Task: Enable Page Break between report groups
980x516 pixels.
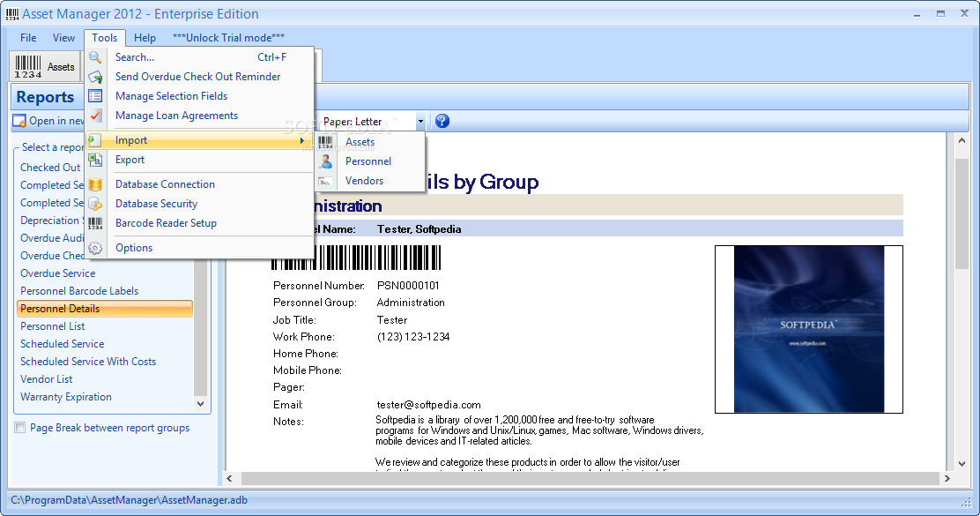Action: 20,428
